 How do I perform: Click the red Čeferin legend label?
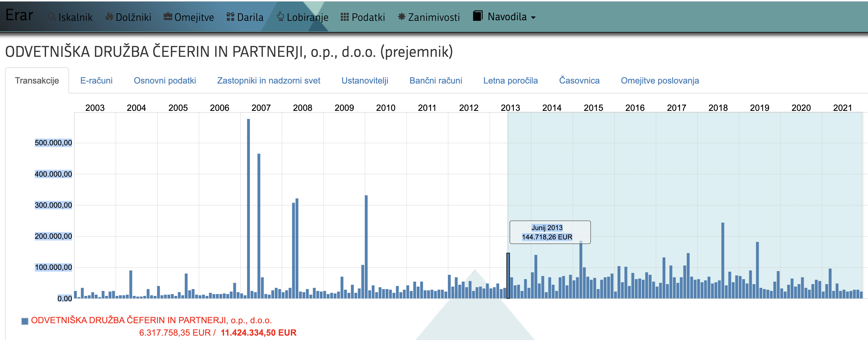[151, 320]
